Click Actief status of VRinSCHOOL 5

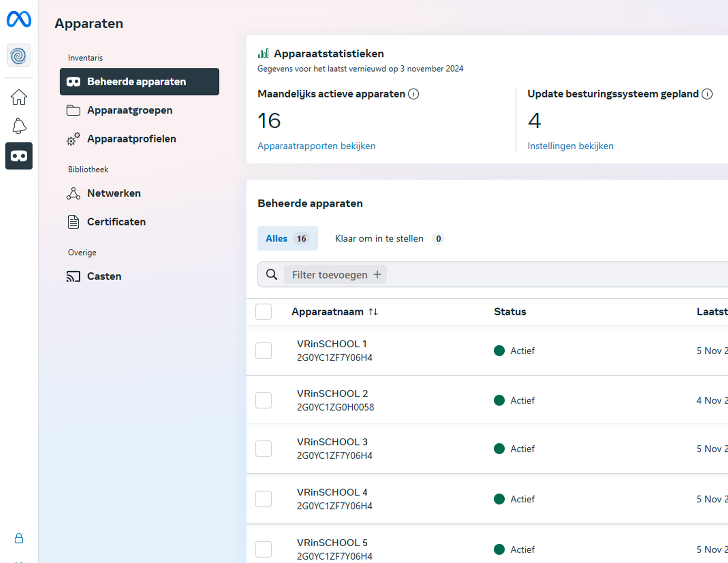coord(514,549)
